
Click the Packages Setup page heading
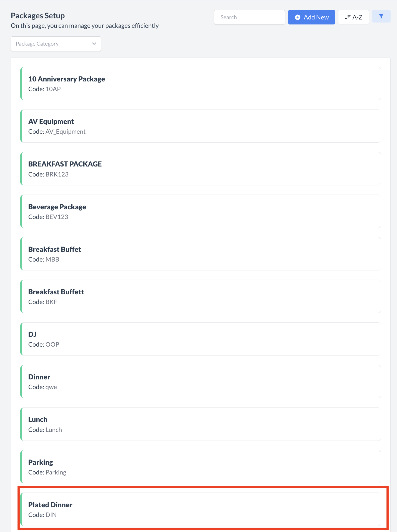pyautogui.click(x=38, y=16)
